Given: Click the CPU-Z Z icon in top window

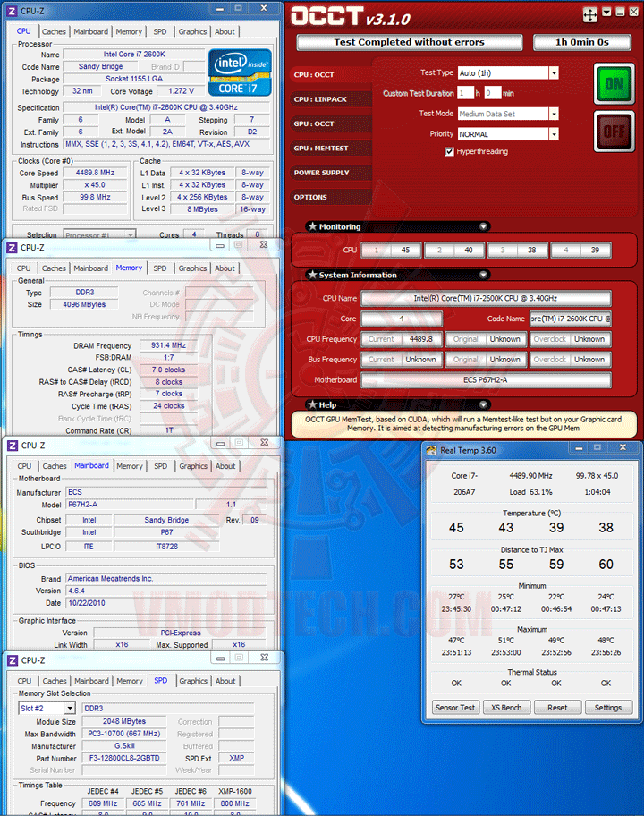Looking at the screenshot, I should coord(12,11).
